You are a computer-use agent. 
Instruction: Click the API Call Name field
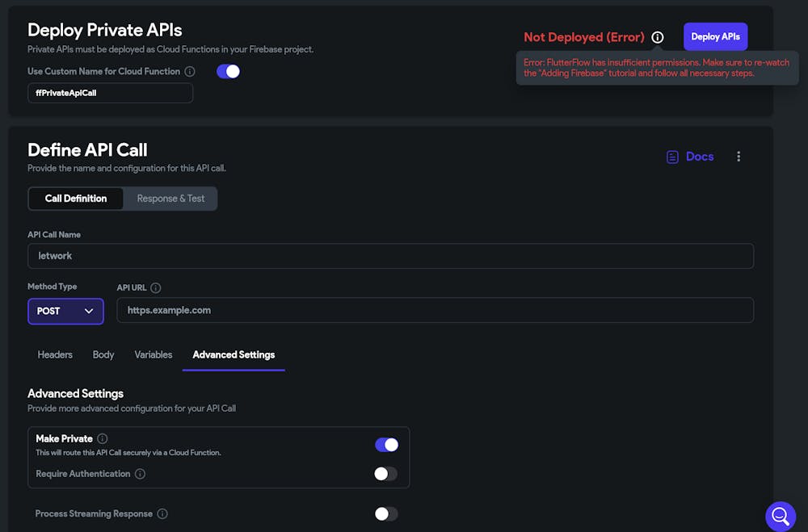point(390,256)
